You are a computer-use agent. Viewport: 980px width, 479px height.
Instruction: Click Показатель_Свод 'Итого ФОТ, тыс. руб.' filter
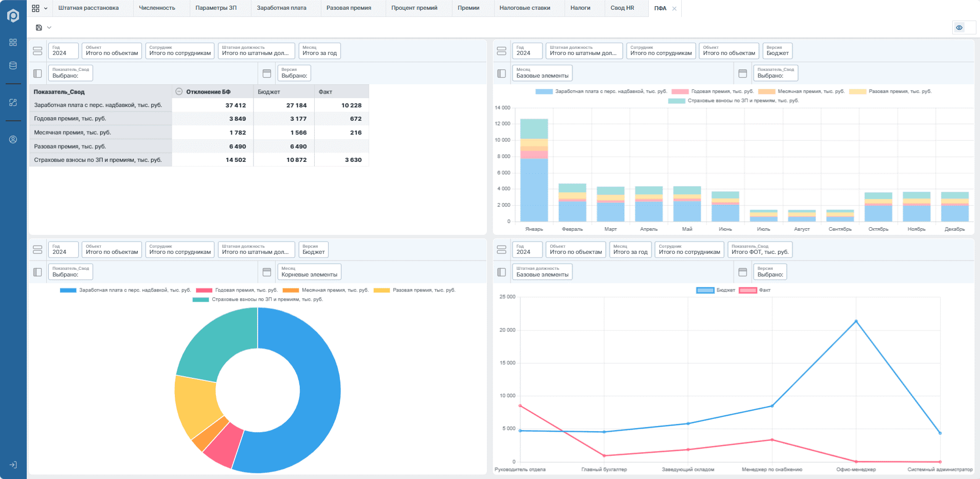pyautogui.click(x=760, y=250)
